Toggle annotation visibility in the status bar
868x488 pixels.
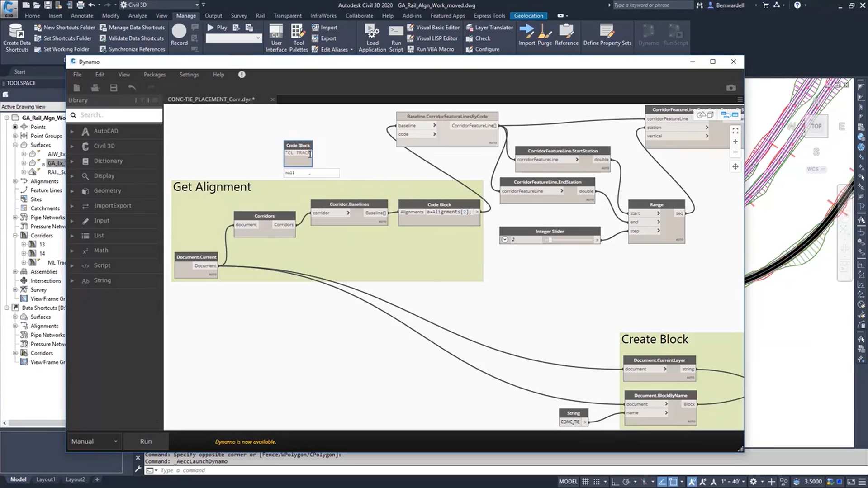692,482
